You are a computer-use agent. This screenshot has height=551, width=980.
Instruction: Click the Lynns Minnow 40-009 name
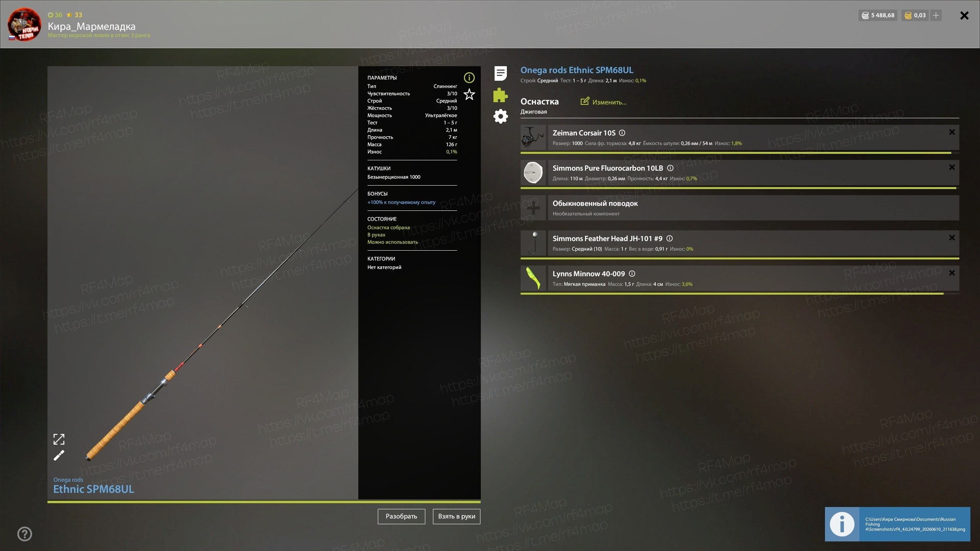pyautogui.click(x=588, y=274)
